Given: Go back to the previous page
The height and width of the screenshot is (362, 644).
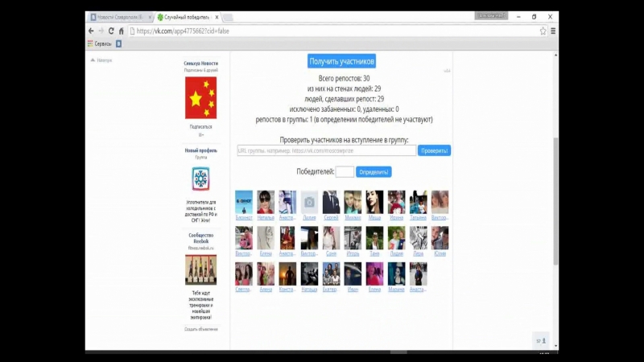Looking at the screenshot, I should 91,31.
